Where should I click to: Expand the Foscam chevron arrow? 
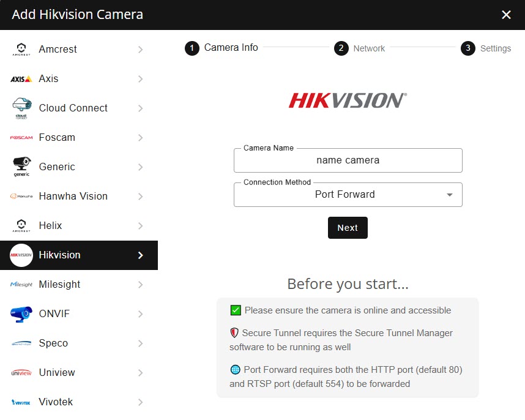[141, 138]
